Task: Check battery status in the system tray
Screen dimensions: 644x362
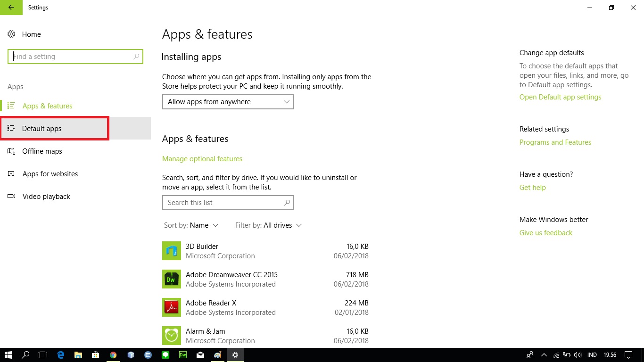Action: [x=567, y=355]
